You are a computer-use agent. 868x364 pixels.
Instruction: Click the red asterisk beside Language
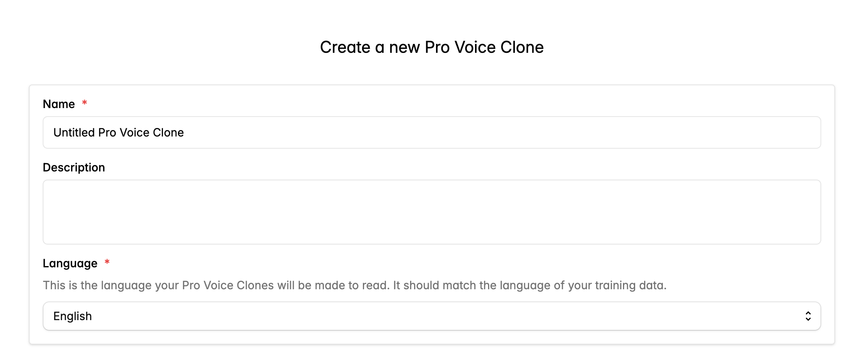click(107, 262)
